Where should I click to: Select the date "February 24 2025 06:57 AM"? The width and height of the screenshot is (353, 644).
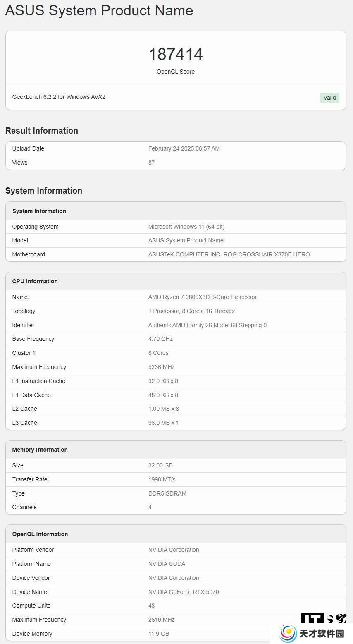coord(184,148)
